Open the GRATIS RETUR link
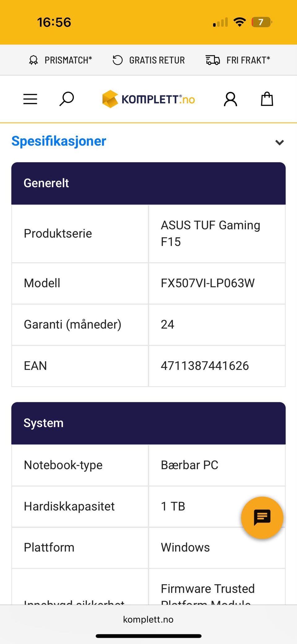Image resolution: width=297 pixels, height=644 pixels. pyautogui.click(x=157, y=60)
